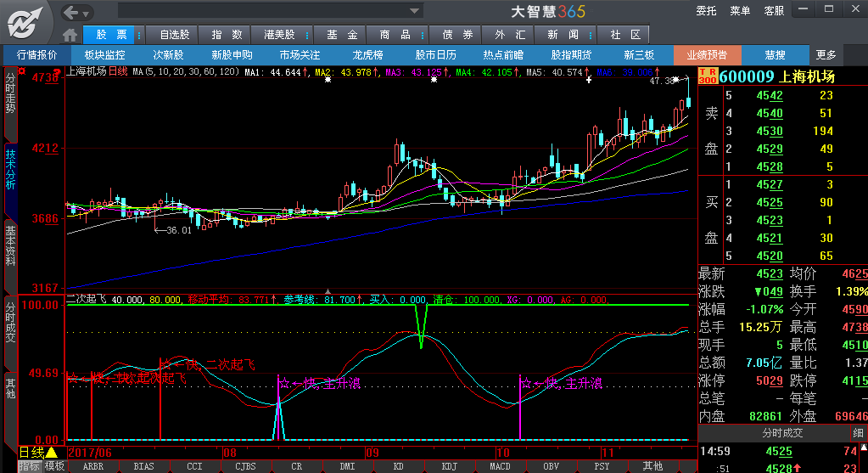
Task: Switch indicator to BIAS
Action: click(x=143, y=466)
